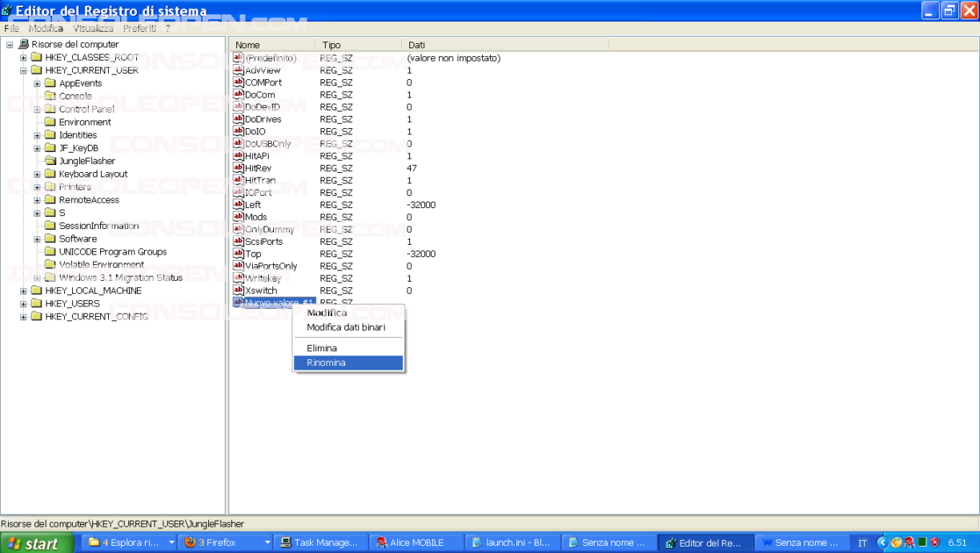Click the Writekey value icon
This screenshot has width=980, height=553.
(238, 279)
